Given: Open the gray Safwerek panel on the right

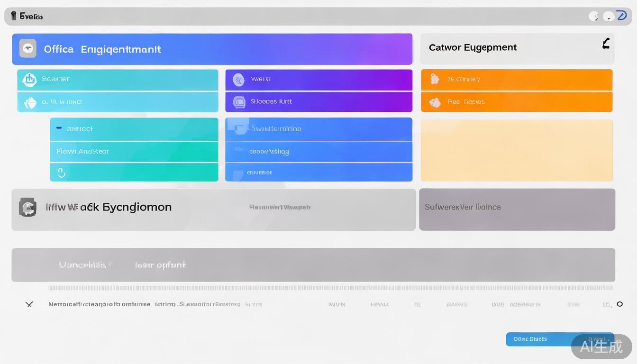Looking at the screenshot, I should coord(517,209).
